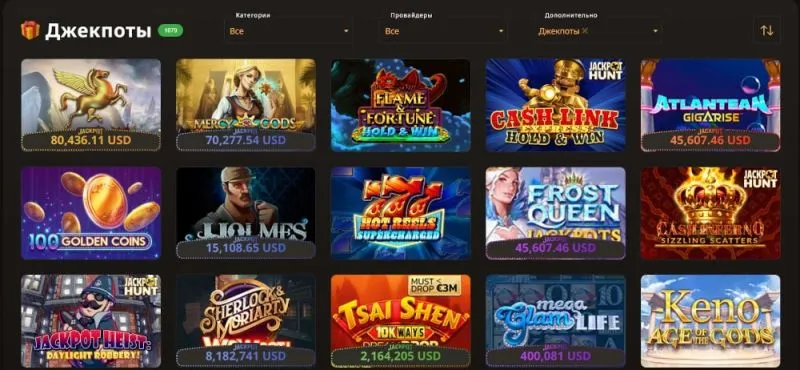This screenshot has width=800, height=370.
Task: Select the Cash Inferno Sizzling Scatters tile
Action: [710, 213]
